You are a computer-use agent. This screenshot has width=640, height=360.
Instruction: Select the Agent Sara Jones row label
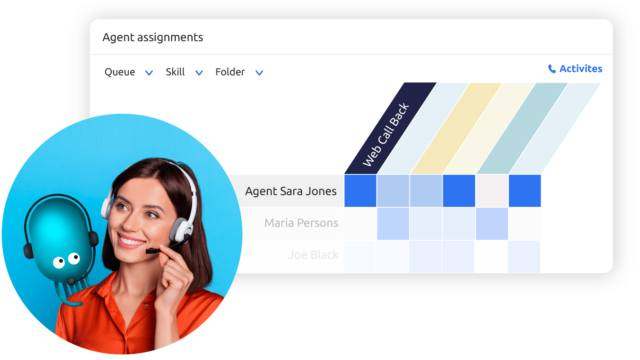click(291, 191)
